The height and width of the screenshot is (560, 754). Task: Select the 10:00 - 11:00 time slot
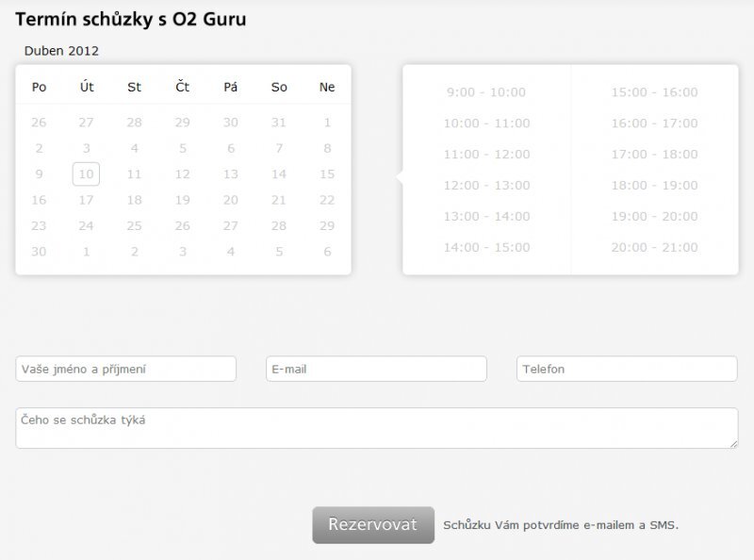[486, 124]
